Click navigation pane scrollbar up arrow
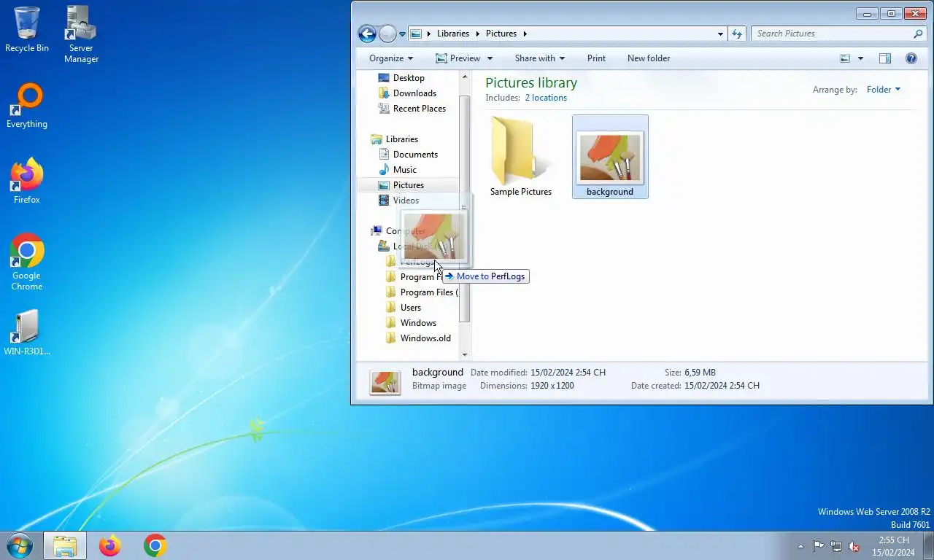The height and width of the screenshot is (560, 934). pos(466,76)
